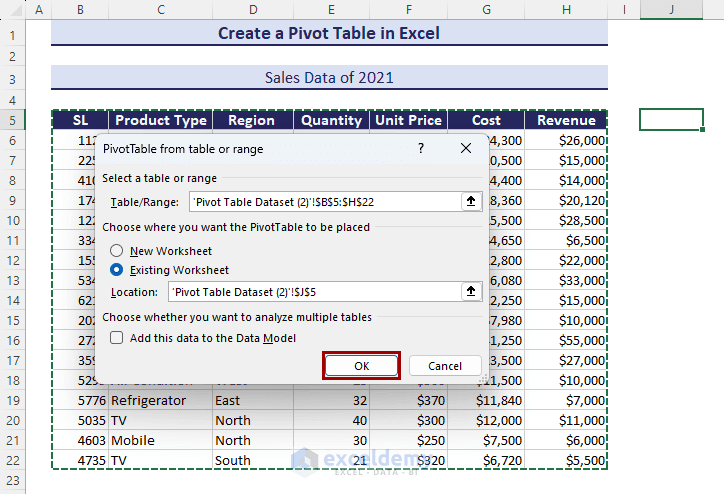Select the New Worksheet radio option

pyautogui.click(x=116, y=251)
